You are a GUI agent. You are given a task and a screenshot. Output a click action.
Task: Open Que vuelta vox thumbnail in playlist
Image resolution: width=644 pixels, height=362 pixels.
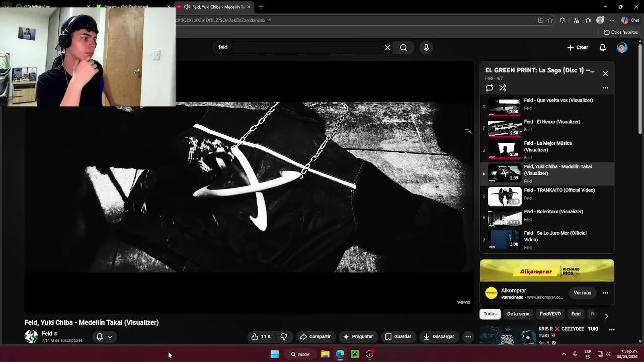point(505,106)
